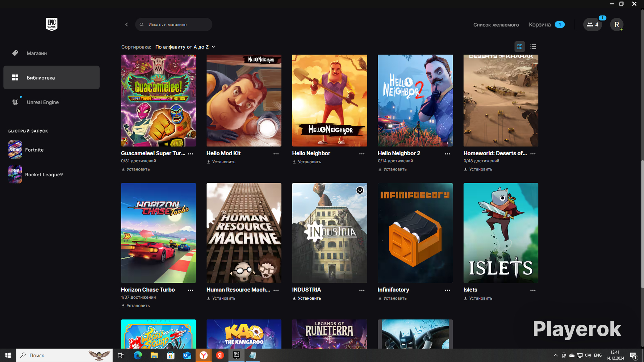Open Список желаемого wishlist
644x362 pixels.
coord(496,25)
